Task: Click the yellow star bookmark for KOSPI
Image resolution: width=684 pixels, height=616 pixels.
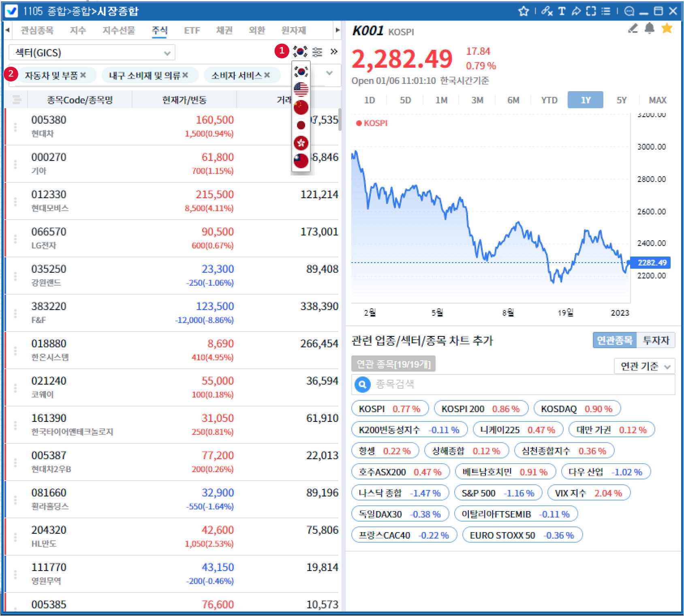Action: click(x=667, y=28)
